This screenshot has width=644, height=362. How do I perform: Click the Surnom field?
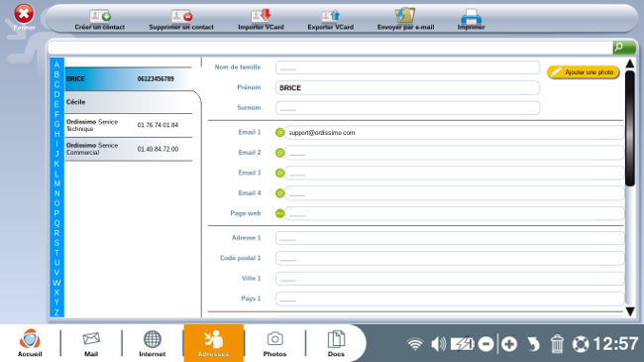[x=407, y=108]
